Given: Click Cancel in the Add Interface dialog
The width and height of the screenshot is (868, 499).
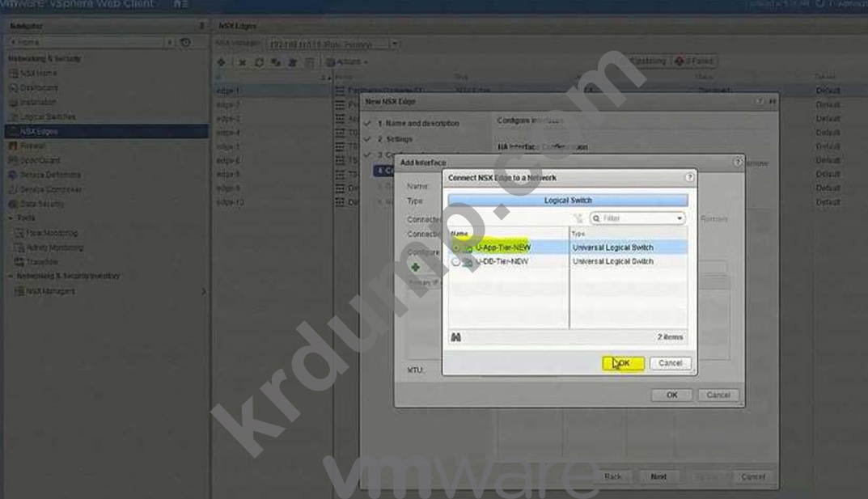Looking at the screenshot, I should tap(718, 395).
